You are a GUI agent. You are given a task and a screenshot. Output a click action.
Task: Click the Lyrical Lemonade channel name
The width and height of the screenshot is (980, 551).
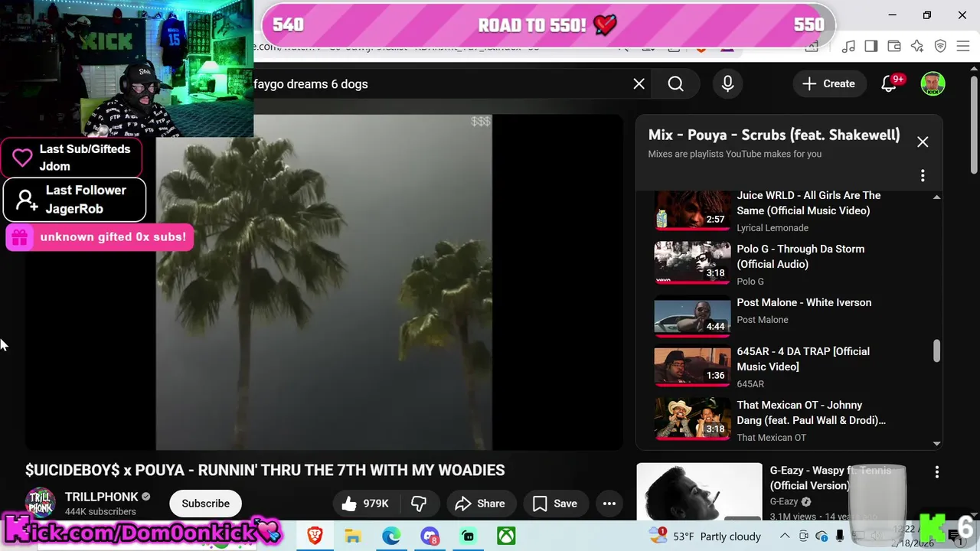[773, 228]
